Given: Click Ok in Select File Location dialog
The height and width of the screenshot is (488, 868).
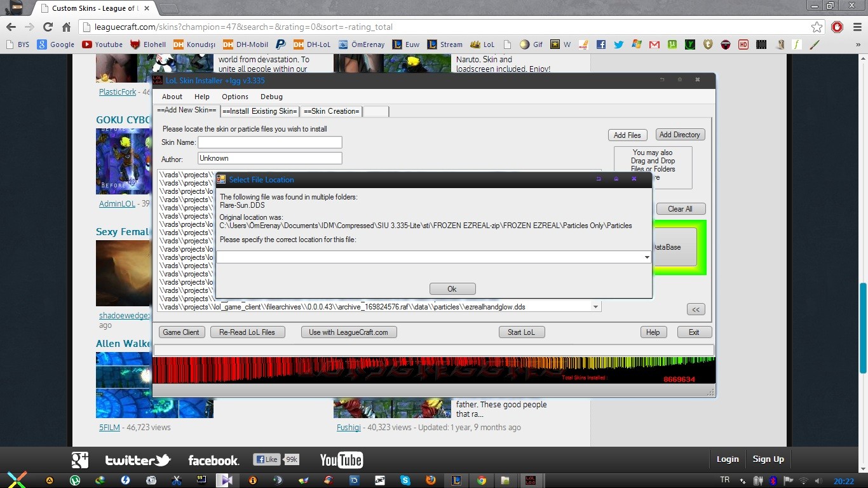Looking at the screenshot, I should pos(452,288).
